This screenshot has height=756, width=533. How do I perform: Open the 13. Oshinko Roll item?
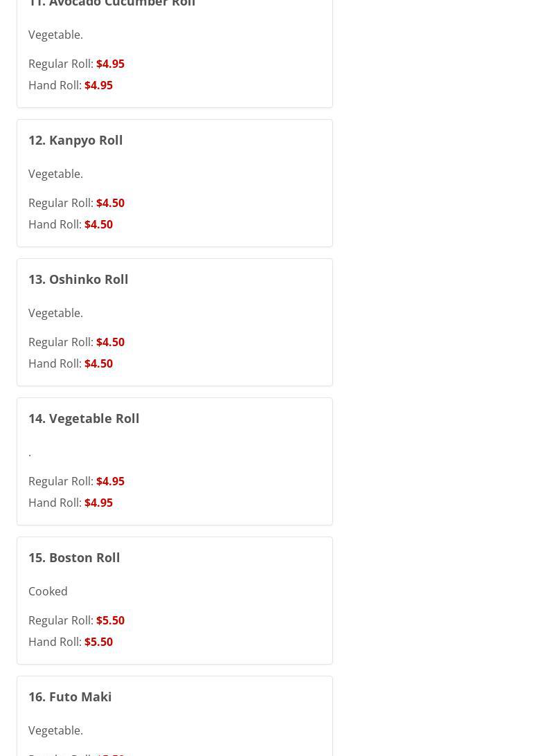tap(78, 279)
